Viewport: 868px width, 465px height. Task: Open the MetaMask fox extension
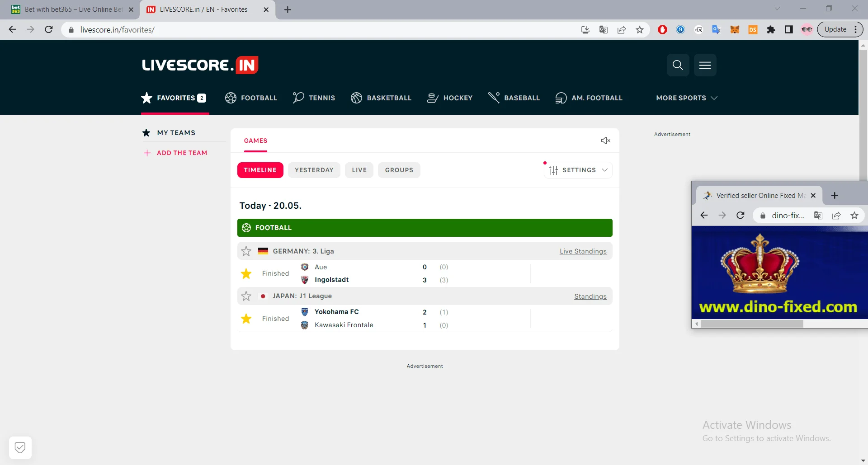(x=735, y=29)
